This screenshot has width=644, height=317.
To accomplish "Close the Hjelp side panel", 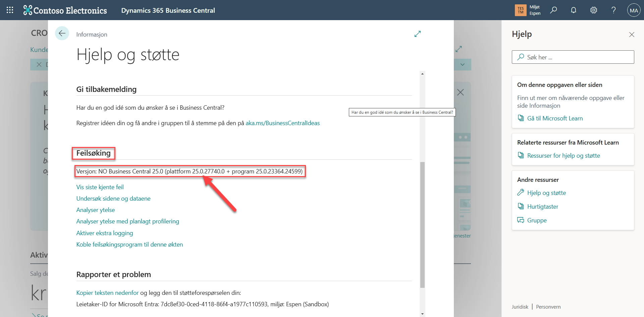I will pos(632,35).
